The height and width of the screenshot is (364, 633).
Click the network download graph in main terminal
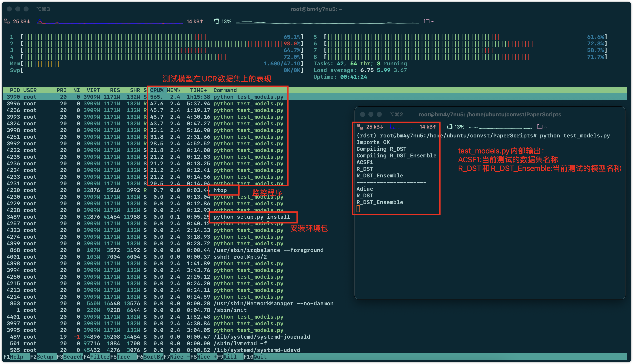(x=110, y=21)
